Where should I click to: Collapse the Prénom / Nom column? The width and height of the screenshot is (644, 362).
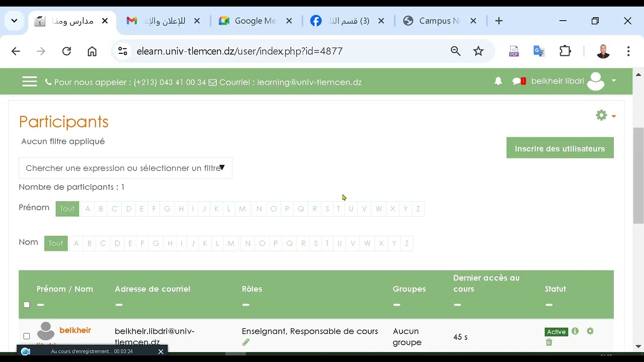point(41,304)
